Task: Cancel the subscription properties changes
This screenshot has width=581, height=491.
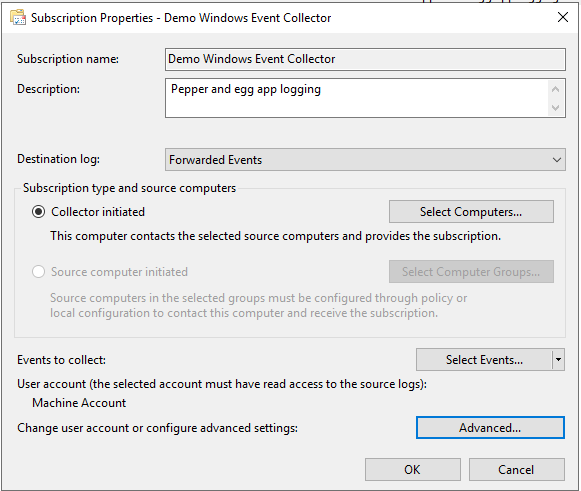Action: 517,470
